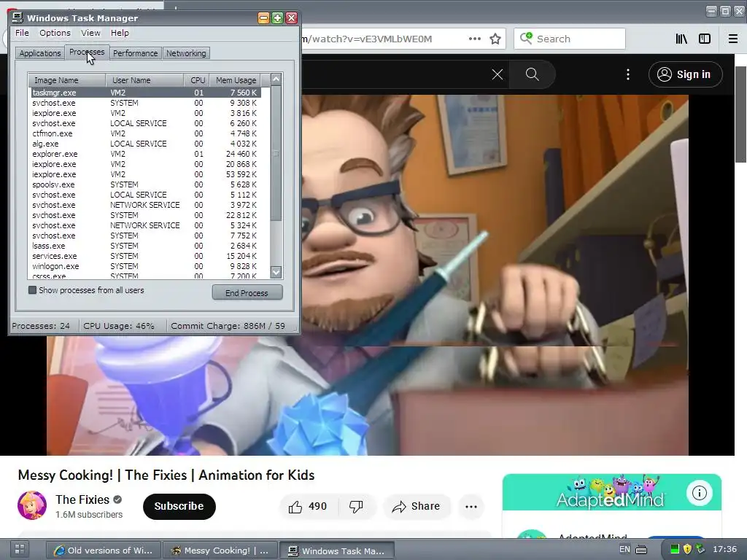This screenshot has width=747, height=560.
Task: Select the ctfmon.exe process row
Action: (x=146, y=133)
